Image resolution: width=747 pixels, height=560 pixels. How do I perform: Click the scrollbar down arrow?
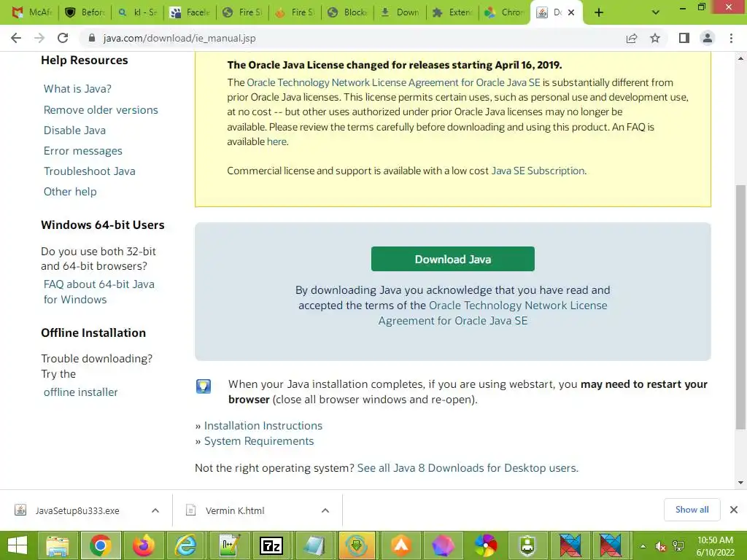[x=740, y=483]
